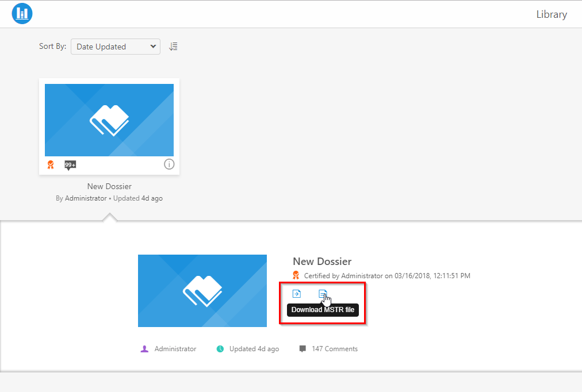582x392 pixels.
Task: Click the orange certified ribbon on card
Action: pyautogui.click(x=51, y=165)
